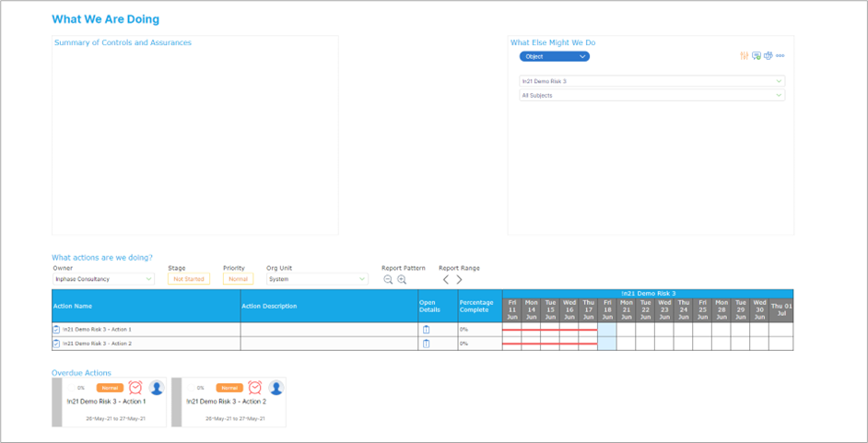This screenshot has width=868, height=443.
Task: Expand the blue Object dropdown
Action: [555, 56]
